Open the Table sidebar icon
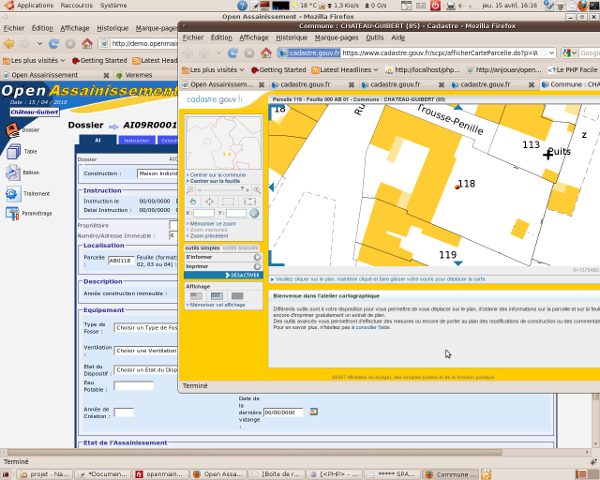Screen dimensions: 600x480 (13, 152)
